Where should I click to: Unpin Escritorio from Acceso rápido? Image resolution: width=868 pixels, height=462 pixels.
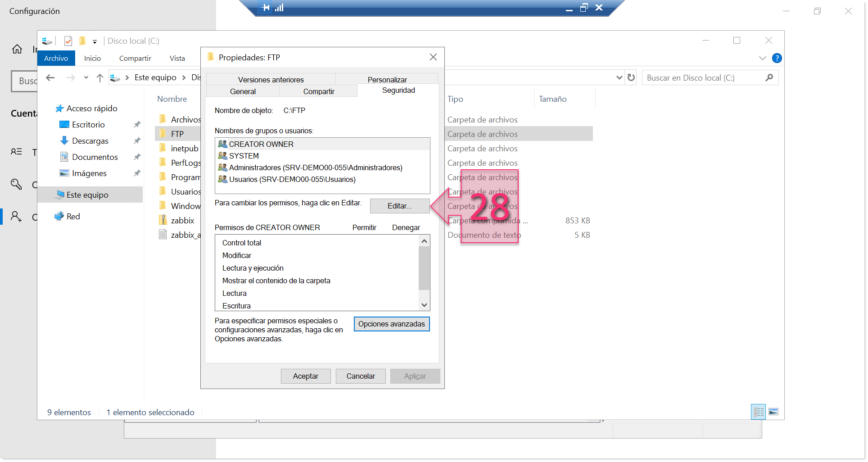tap(137, 124)
